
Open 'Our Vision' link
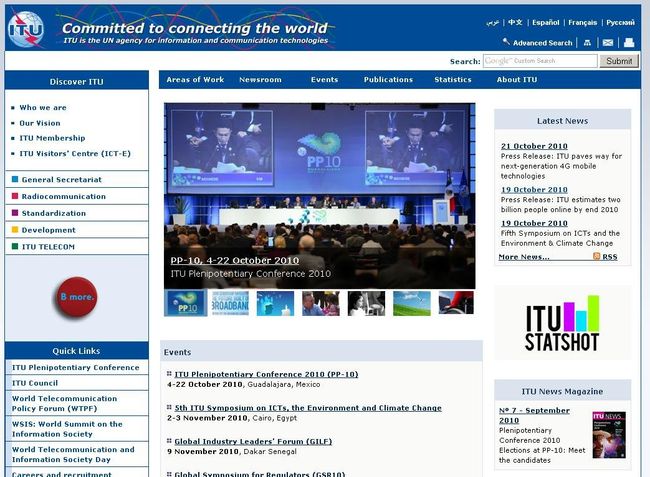(x=40, y=123)
